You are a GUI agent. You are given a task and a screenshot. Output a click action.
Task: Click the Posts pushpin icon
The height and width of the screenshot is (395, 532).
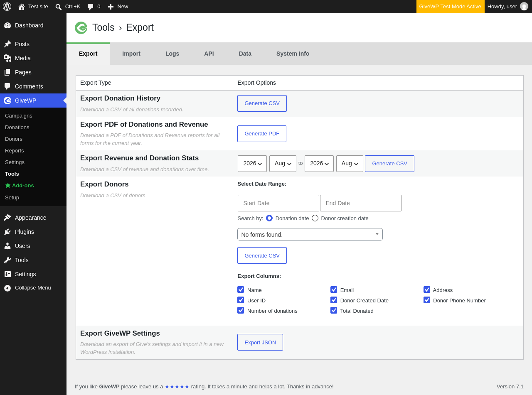(x=7, y=44)
